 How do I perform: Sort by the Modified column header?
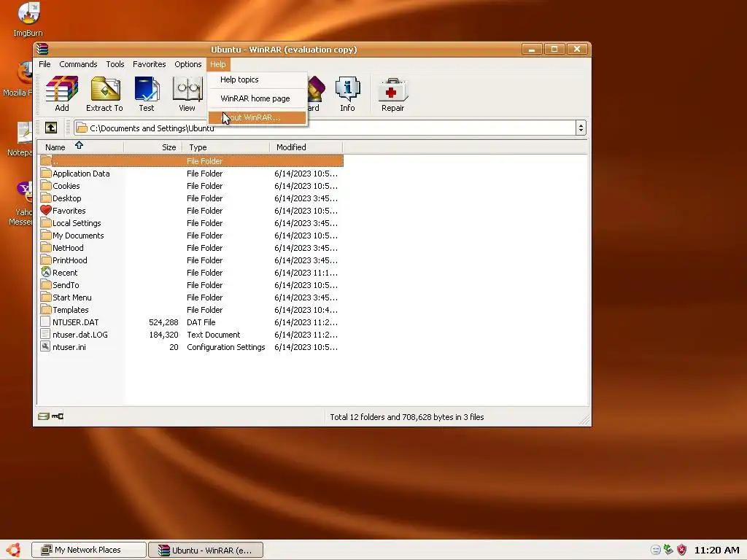pos(306,147)
